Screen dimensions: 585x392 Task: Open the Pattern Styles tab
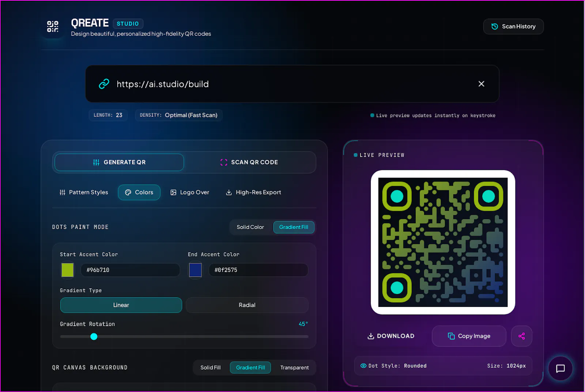click(x=84, y=192)
